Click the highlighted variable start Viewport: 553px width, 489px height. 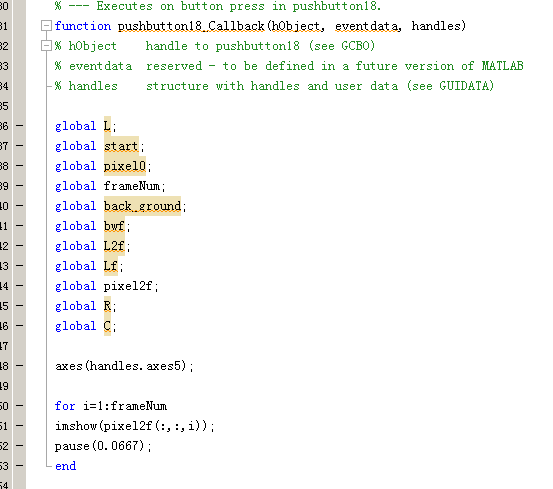[x=121, y=146]
